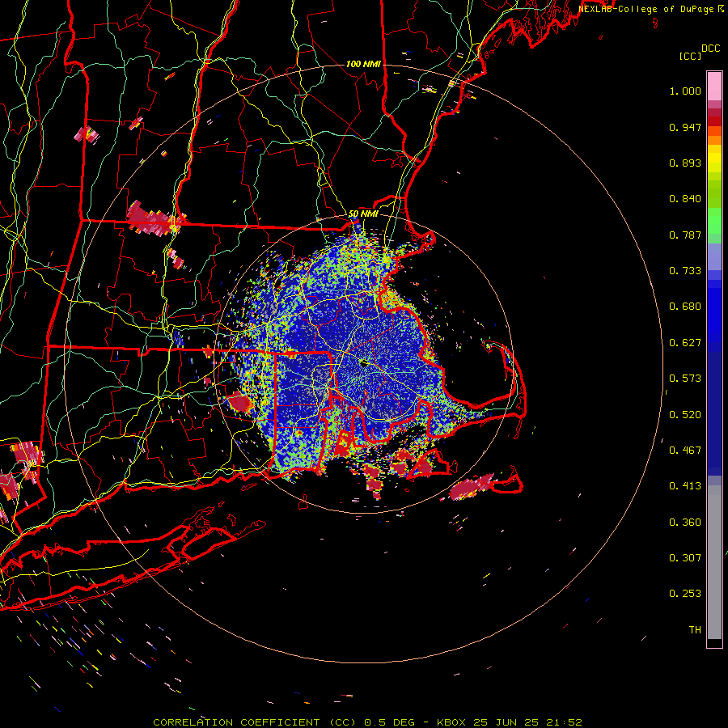The width and height of the screenshot is (728, 728).
Task: Click the 50 NMI range ring label
Action: [363, 214]
